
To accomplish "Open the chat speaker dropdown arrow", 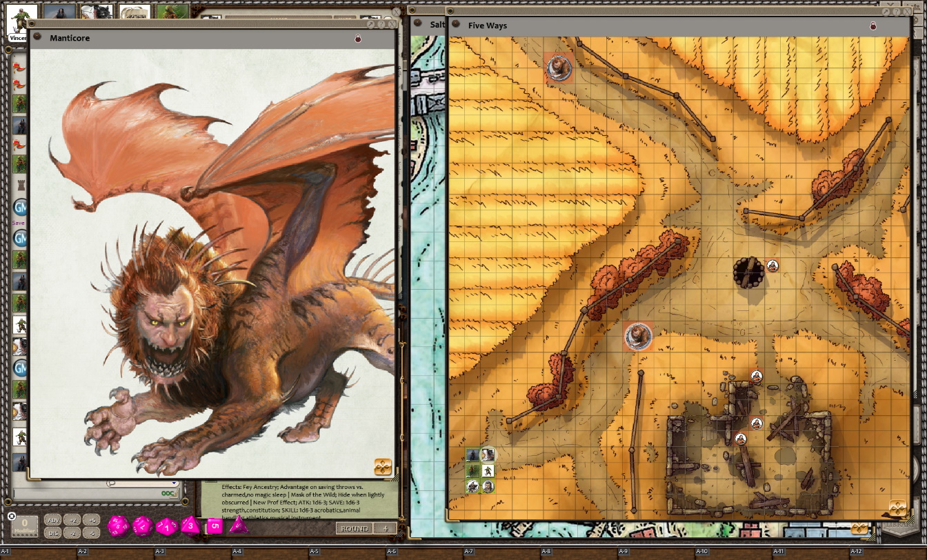I will [174, 484].
